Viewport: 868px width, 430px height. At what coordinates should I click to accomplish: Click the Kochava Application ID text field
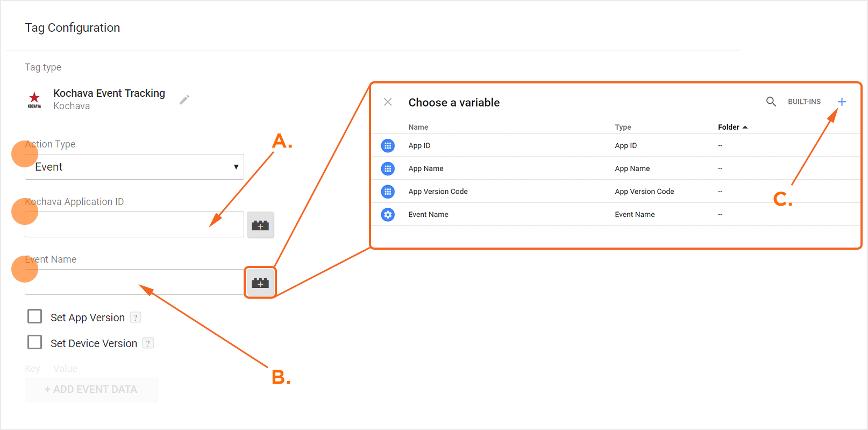tap(134, 224)
